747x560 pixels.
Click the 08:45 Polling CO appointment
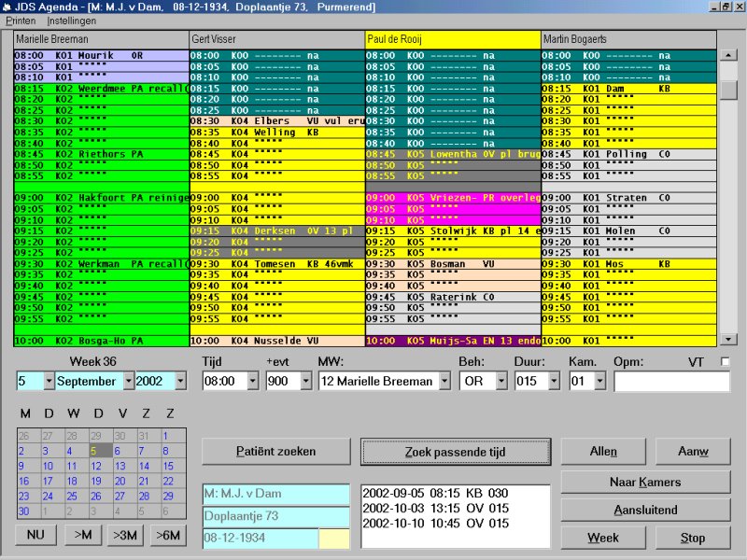click(628, 154)
